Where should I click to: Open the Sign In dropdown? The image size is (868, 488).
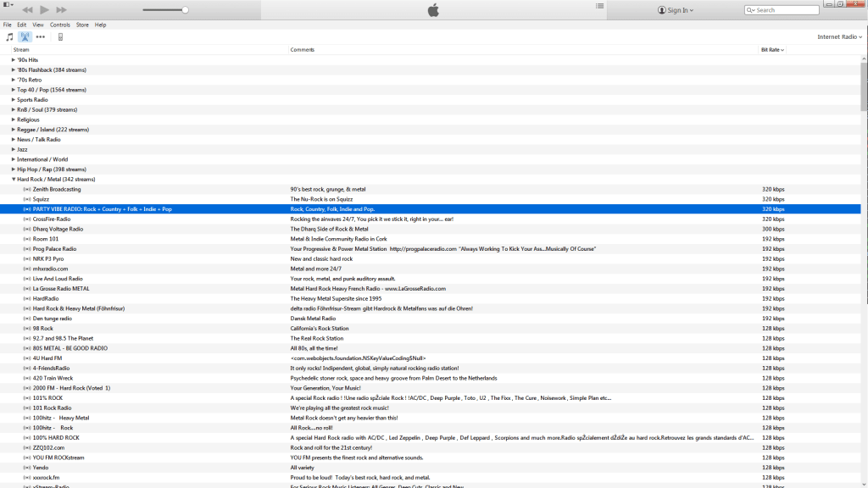(681, 10)
